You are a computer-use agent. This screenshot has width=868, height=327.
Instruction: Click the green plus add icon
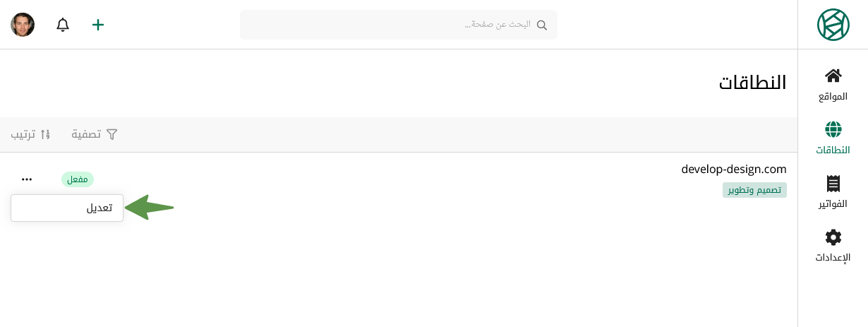point(98,25)
